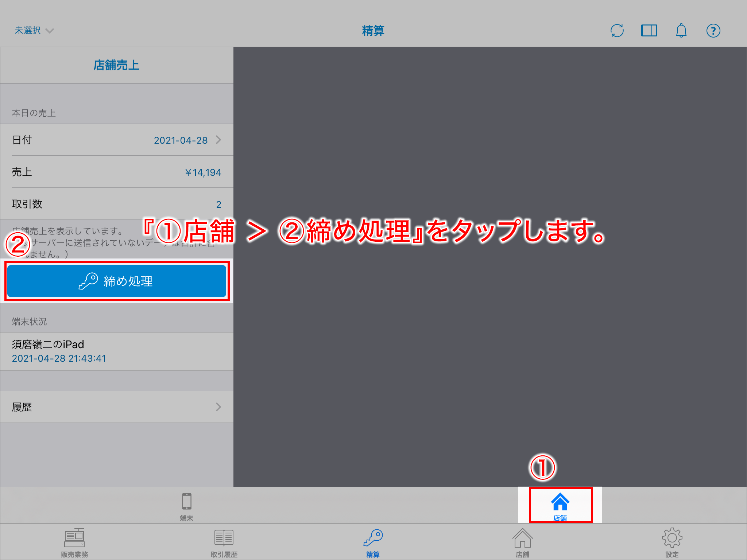This screenshot has height=560, width=747.
Task: Expand the 未選択 dropdown
Action: point(34,31)
